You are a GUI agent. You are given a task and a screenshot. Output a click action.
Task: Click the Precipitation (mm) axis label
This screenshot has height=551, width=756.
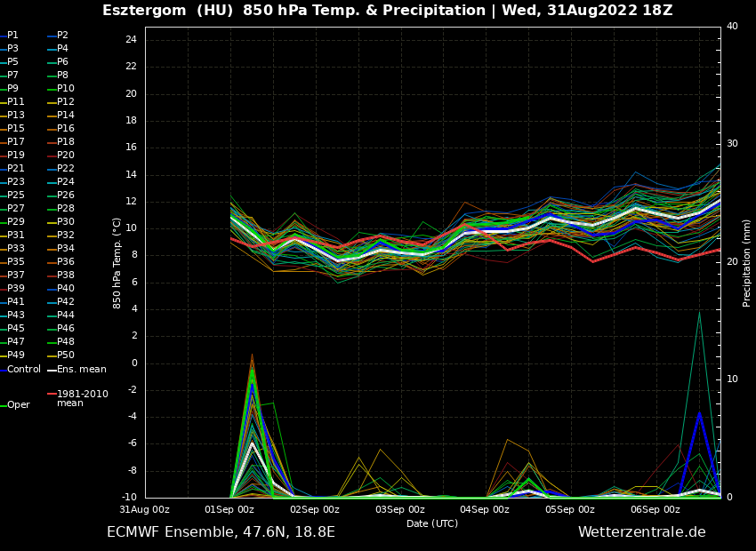(x=747, y=263)
